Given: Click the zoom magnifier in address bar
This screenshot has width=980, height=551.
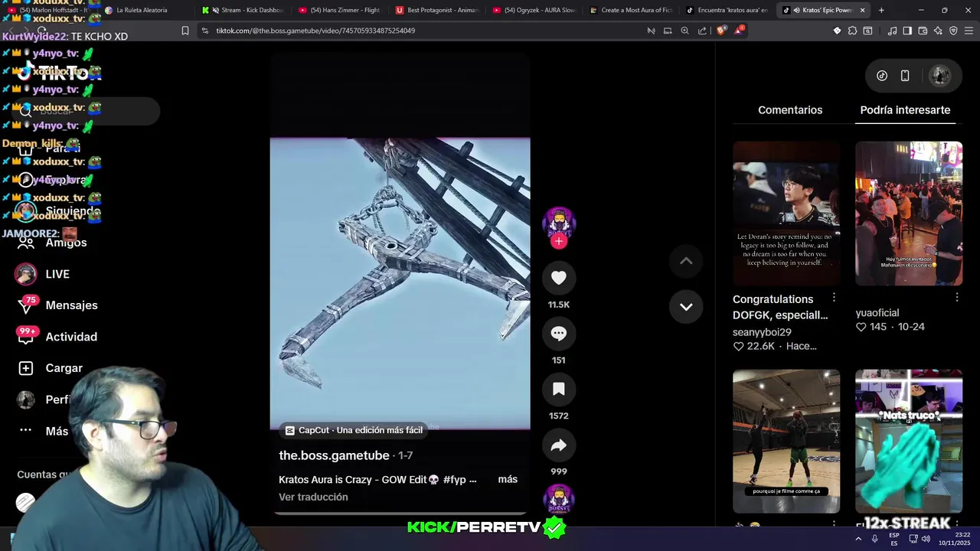Looking at the screenshot, I should (x=684, y=31).
